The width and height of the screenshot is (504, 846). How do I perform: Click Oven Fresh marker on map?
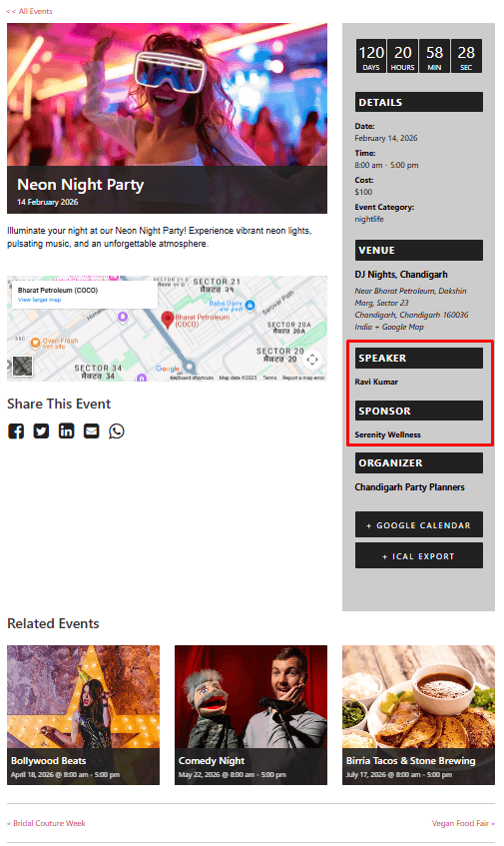(x=35, y=342)
